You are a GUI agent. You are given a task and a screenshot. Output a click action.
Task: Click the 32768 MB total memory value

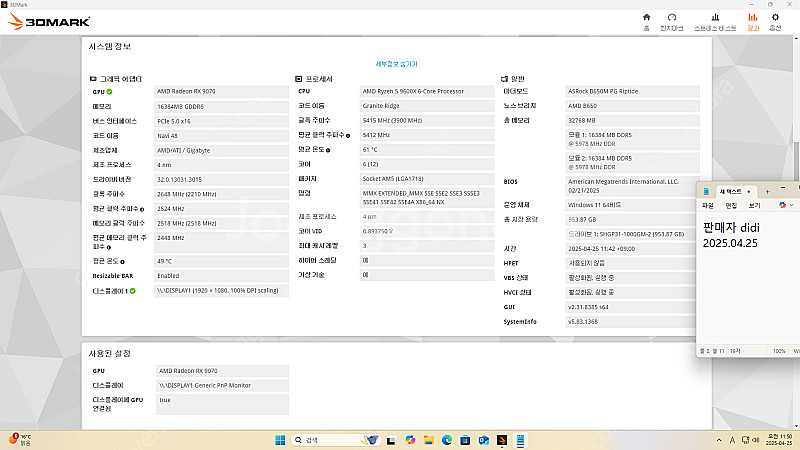coord(632,121)
